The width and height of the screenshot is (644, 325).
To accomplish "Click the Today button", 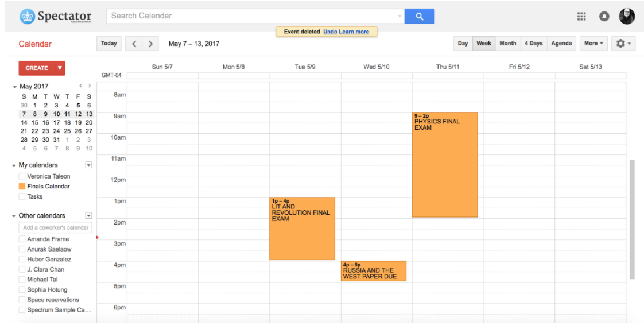I will [109, 44].
